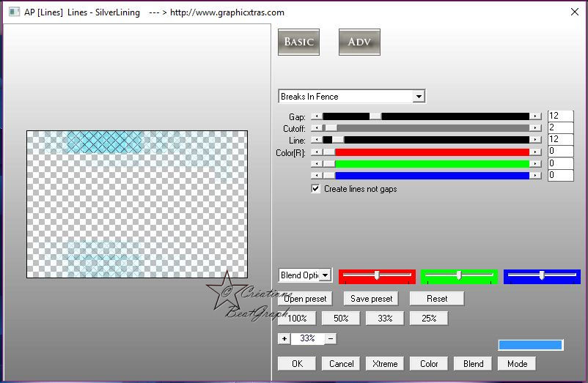The width and height of the screenshot is (588, 383).
Task: Adjust the green blend slider
Action: point(459,276)
